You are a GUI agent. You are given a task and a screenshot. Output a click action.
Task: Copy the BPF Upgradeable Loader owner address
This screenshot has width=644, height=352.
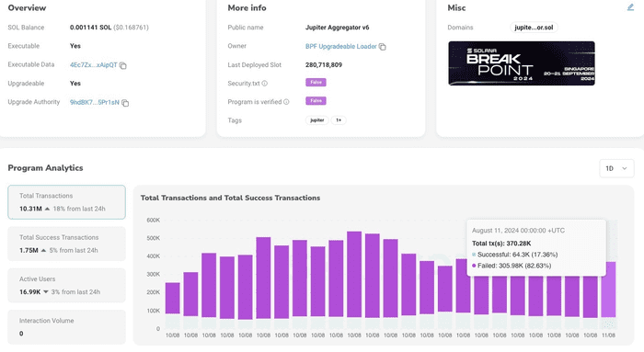[383, 47]
